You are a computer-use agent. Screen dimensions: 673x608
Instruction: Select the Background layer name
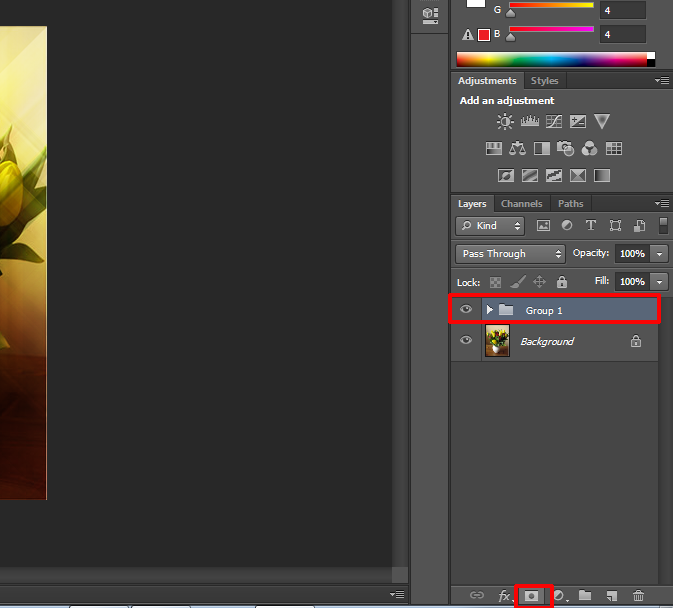coord(547,342)
